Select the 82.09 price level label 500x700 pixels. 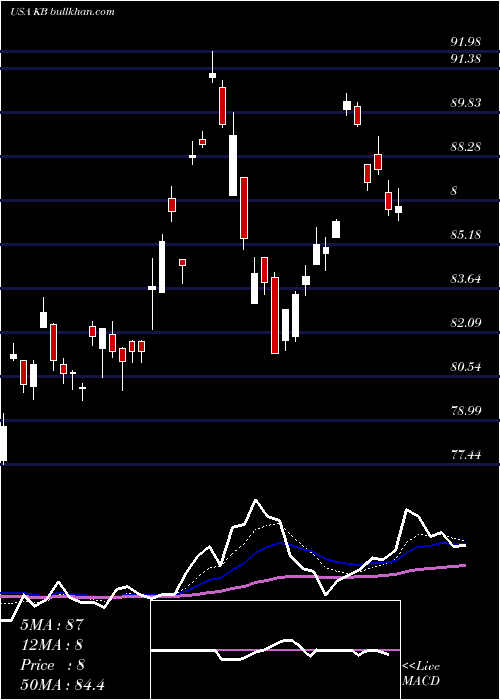(x=466, y=322)
